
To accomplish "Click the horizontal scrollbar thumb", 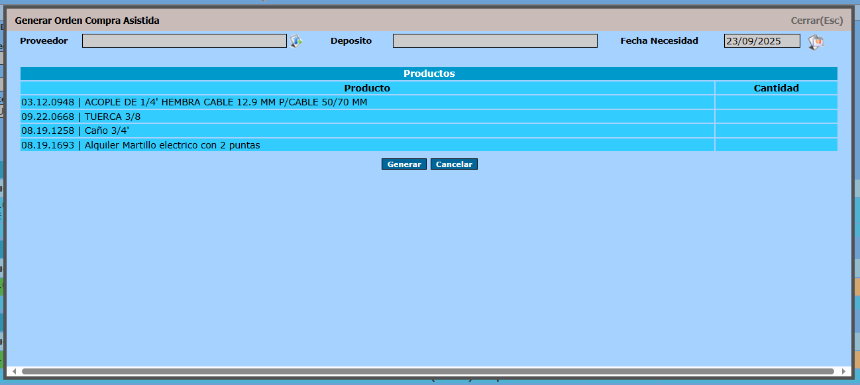I will click(x=427, y=371).
